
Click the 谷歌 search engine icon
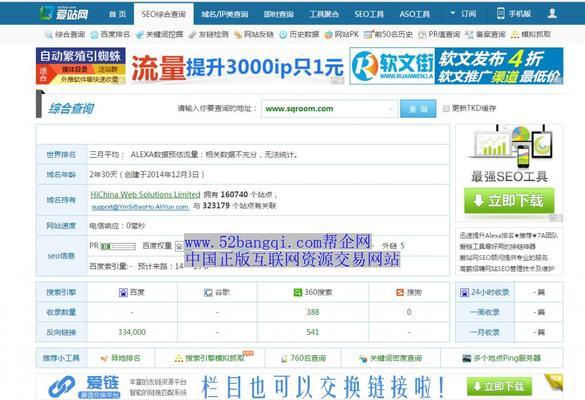pyautogui.click(x=208, y=293)
